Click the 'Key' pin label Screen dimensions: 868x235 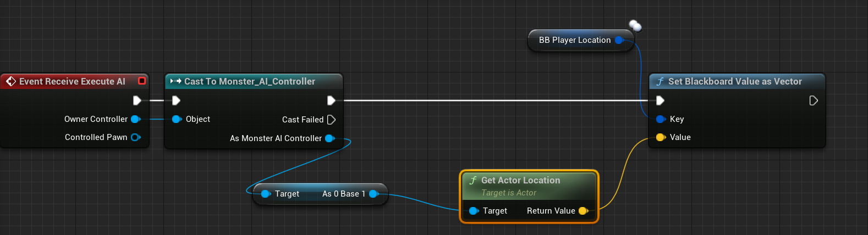click(x=677, y=119)
